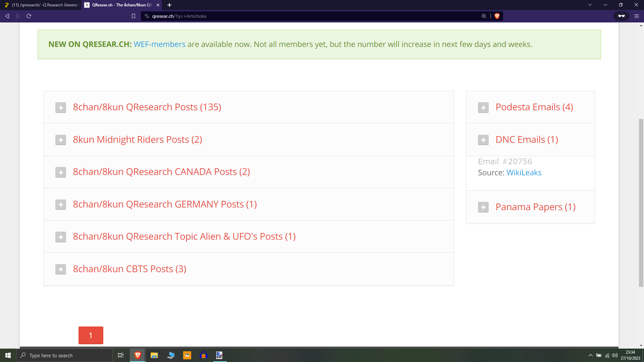Open the tab search dropdown arrow
The width and height of the screenshot is (644, 362).
(x=590, y=5)
